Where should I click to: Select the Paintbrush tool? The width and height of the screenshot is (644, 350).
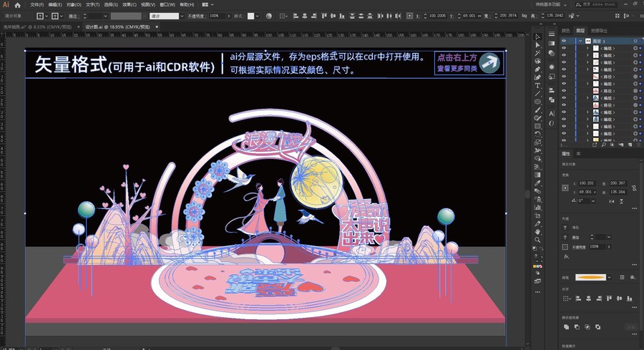coord(537,110)
